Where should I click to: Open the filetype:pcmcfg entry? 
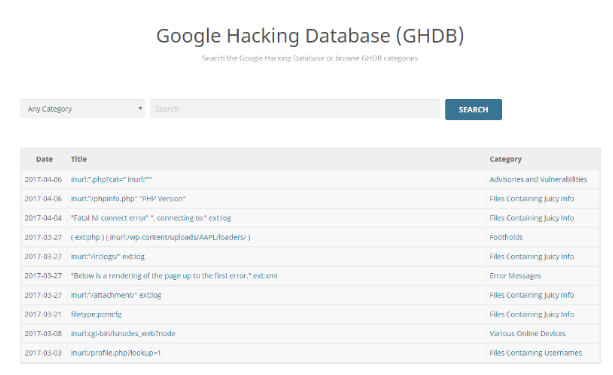pos(96,314)
